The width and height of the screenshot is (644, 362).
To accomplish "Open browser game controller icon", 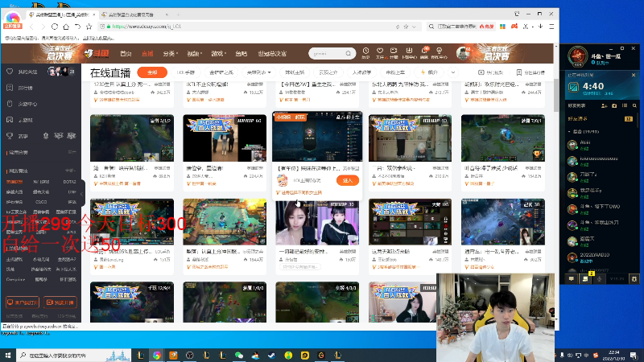I will 514,27.
